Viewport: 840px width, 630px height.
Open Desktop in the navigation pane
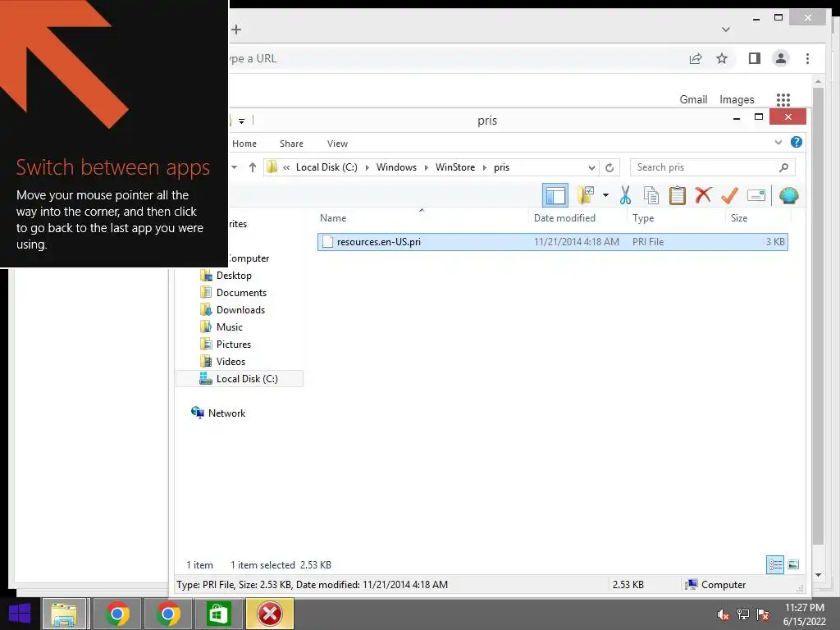(234, 276)
